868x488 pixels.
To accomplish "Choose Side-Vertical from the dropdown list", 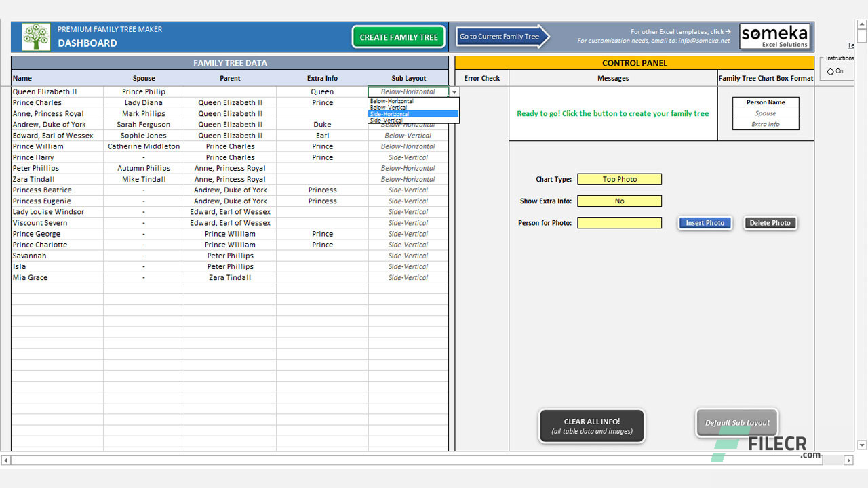I will click(x=414, y=120).
